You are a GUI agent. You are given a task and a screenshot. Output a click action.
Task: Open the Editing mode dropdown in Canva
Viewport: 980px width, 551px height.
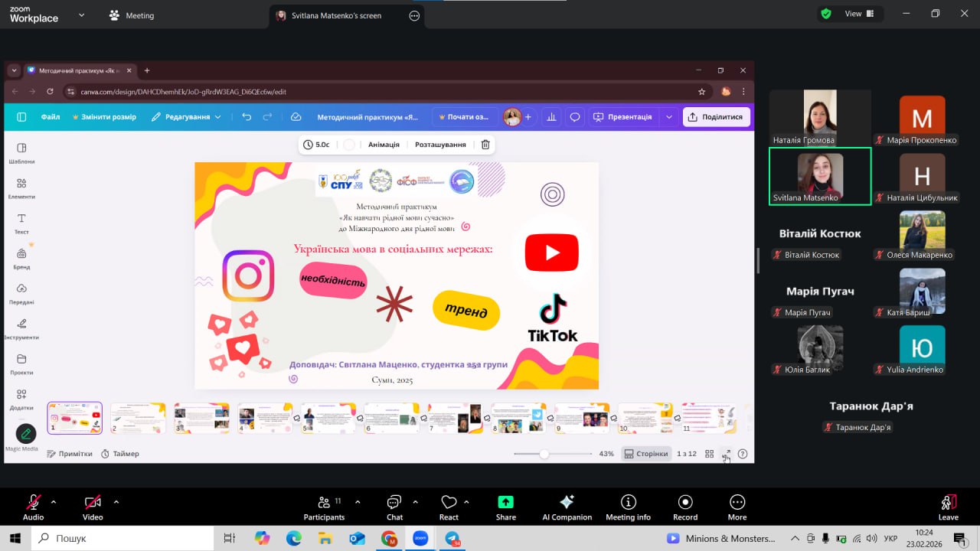pyautogui.click(x=186, y=117)
